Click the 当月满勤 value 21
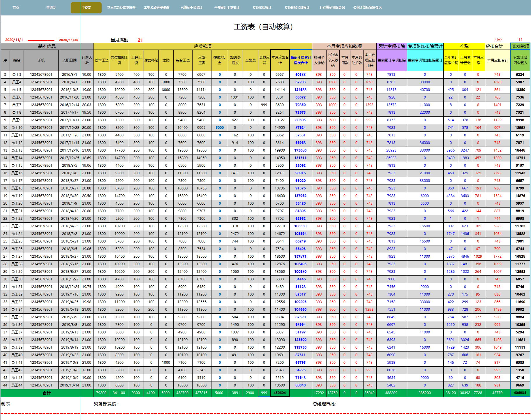The height and width of the screenshot is (420, 531). click(140, 40)
